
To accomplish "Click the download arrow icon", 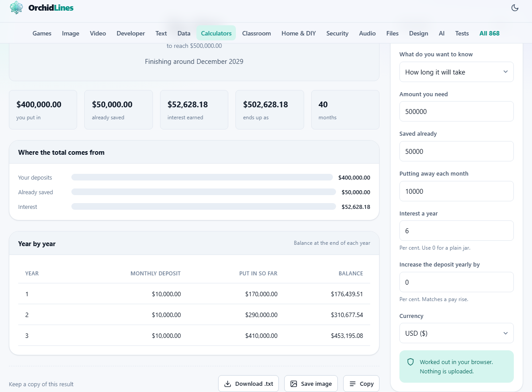I will pyautogui.click(x=227, y=384).
